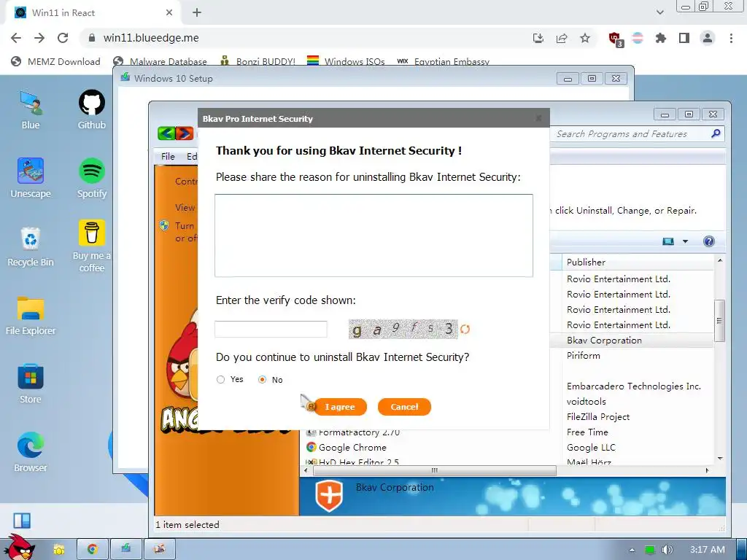The height and width of the screenshot is (560, 747).
Task: Click the browser address bar
Action: [x=305, y=38]
